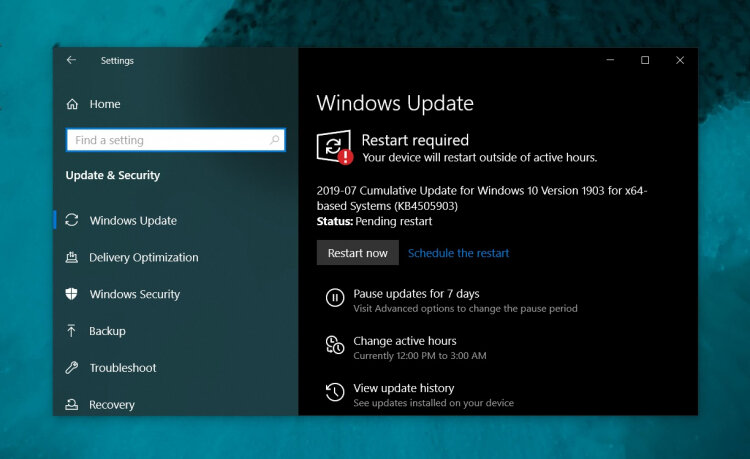The width and height of the screenshot is (750, 459).
Task: Open View update history option
Action: (x=404, y=388)
